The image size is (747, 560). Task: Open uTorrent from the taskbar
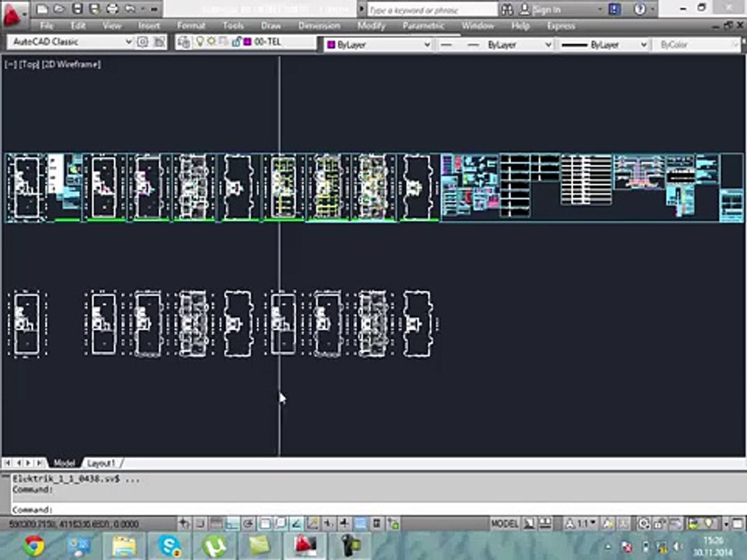(214, 545)
